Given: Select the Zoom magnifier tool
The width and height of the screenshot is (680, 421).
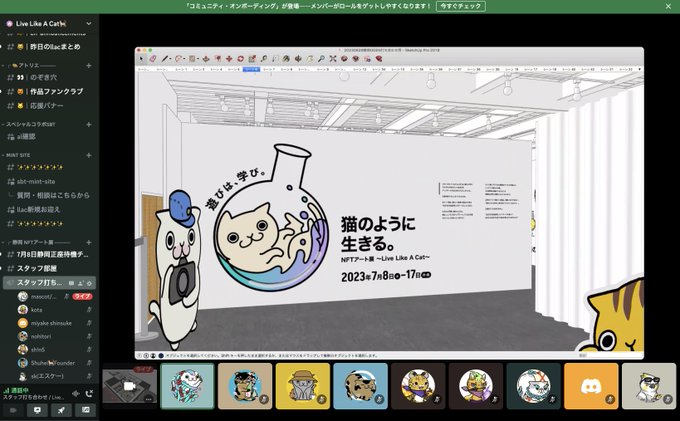Looking at the screenshot, I should 321,59.
